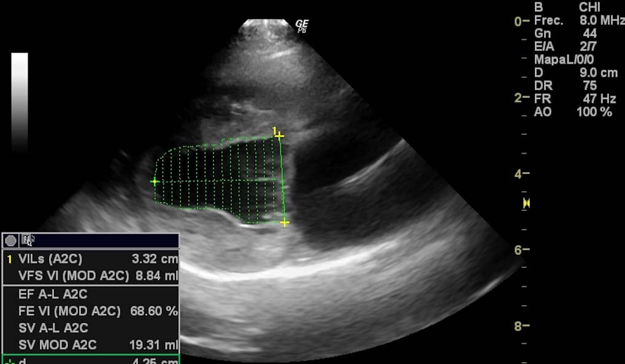Click the Gn 44 gain parameter
625x364 pixels.
(566, 34)
